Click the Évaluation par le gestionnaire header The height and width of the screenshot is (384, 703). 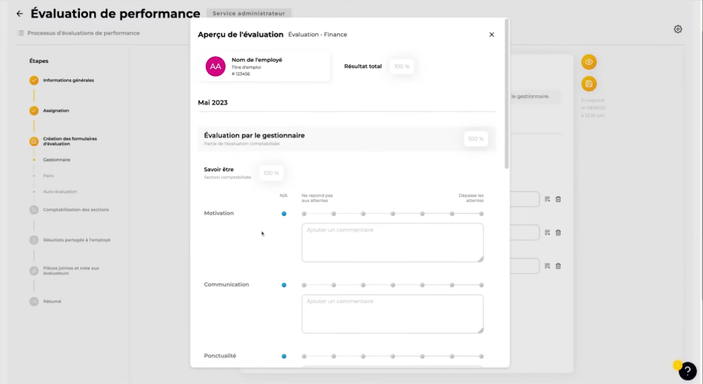click(254, 135)
